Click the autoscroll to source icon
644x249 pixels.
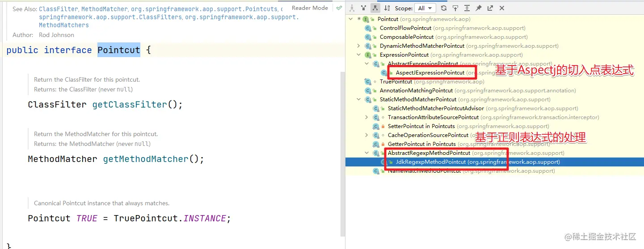pos(455,8)
